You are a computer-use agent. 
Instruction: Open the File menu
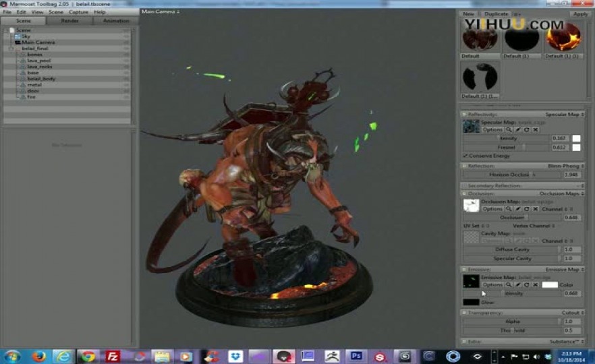(7, 12)
